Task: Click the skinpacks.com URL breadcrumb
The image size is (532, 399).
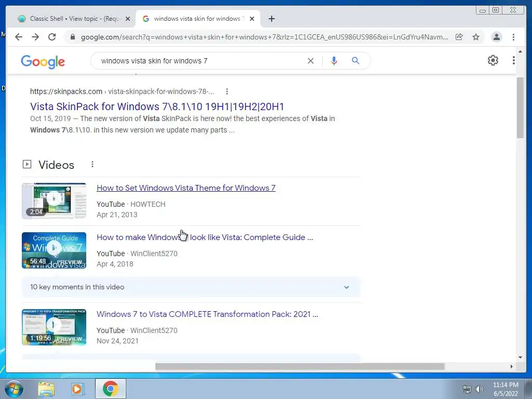Action: (122, 91)
